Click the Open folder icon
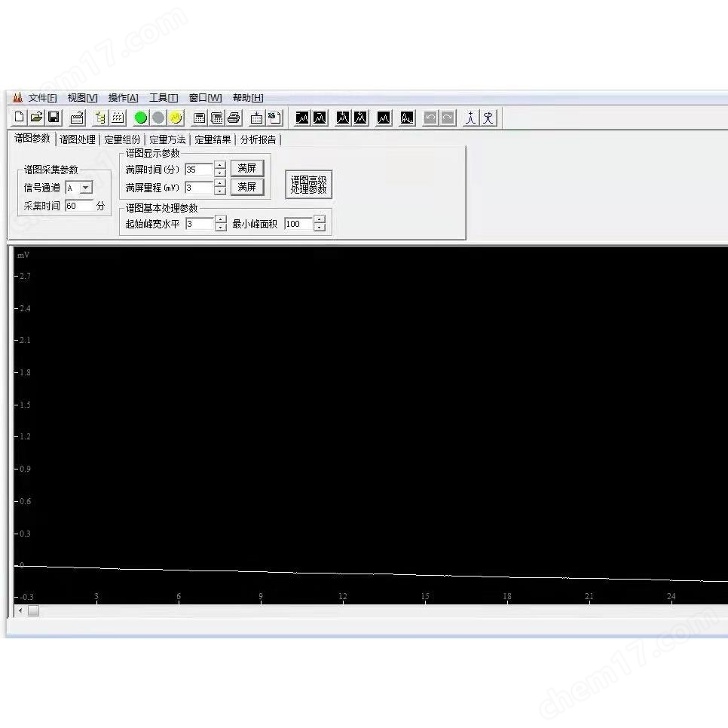Image resolution: width=728 pixels, height=728 pixels. (36, 118)
